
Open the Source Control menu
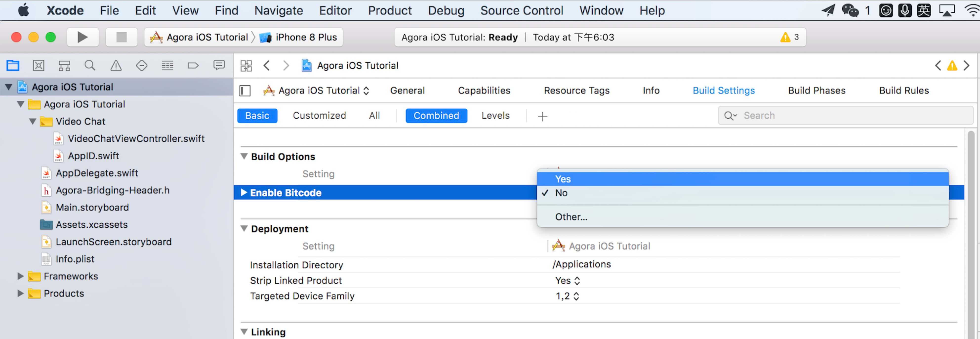[x=522, y=10]
